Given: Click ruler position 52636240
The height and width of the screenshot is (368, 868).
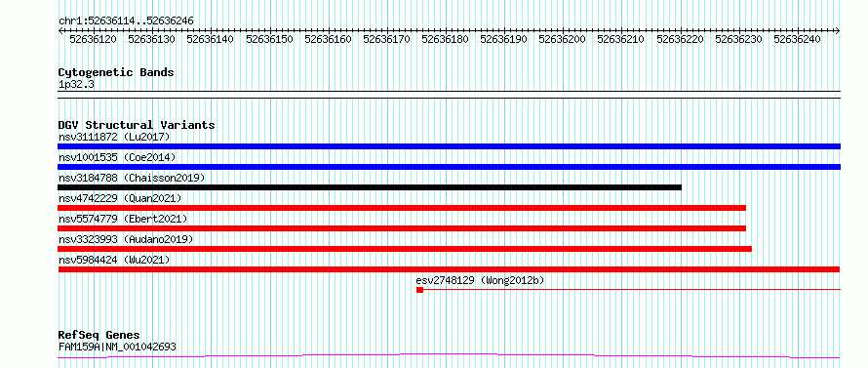Looking at the screenshot, I should pos(797,39).
